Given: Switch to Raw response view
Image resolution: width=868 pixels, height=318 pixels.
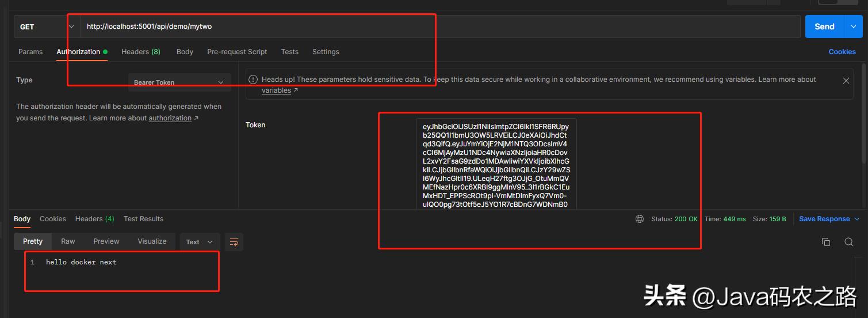Looking at the screenshot, I should (68, 241).
